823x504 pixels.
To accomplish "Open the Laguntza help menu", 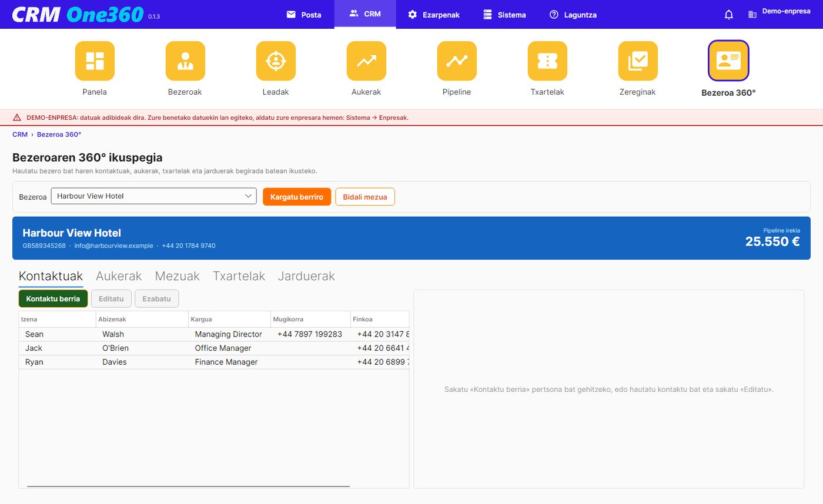I will click(x=573, y=15).
